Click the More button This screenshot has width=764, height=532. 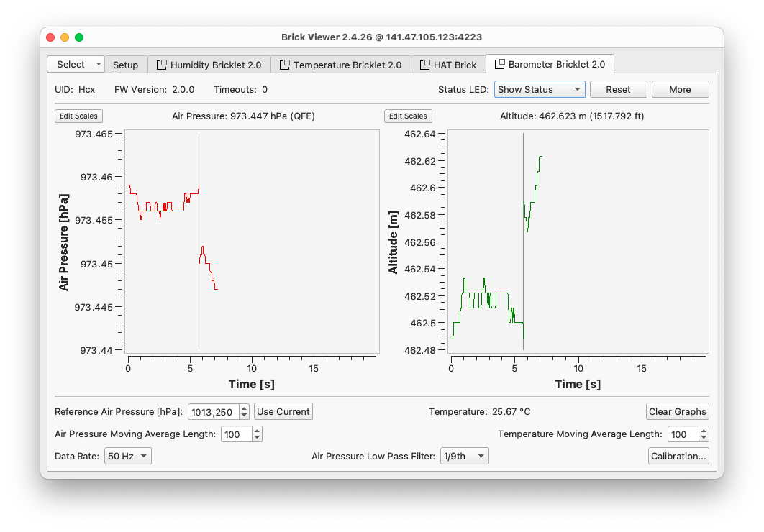coord(680,89)
